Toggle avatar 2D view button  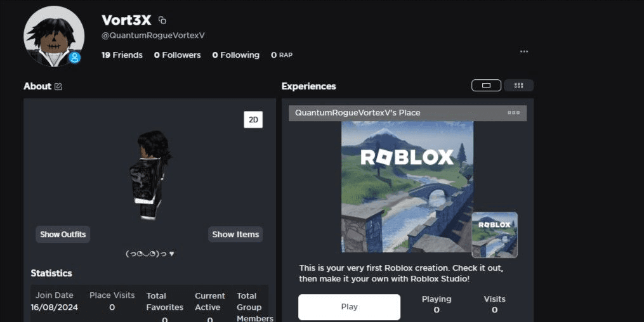[x=253, y=120]
